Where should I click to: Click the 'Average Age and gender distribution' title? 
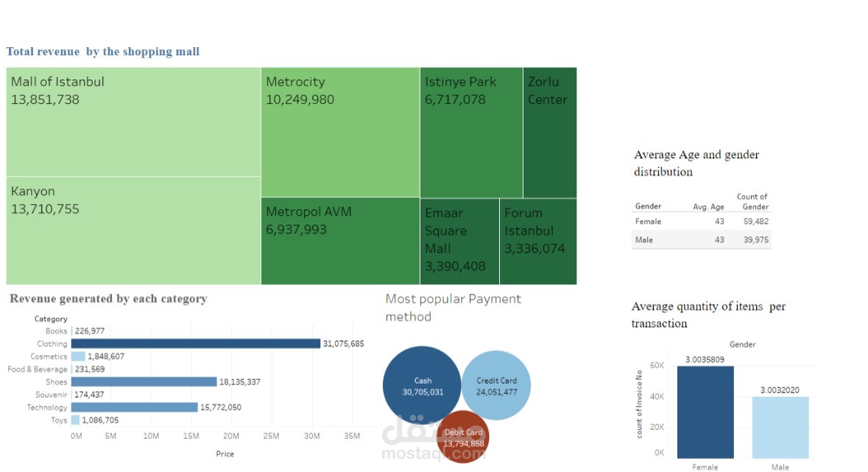tap(696, 163)
